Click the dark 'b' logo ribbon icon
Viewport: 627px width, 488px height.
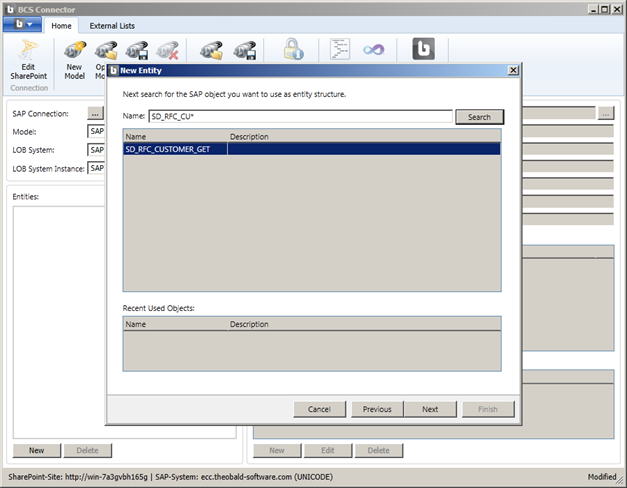(422, 49)
